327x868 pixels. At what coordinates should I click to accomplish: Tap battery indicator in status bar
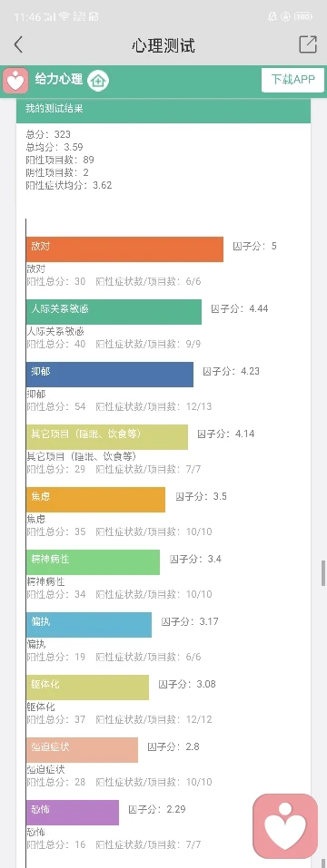[303, 16]
